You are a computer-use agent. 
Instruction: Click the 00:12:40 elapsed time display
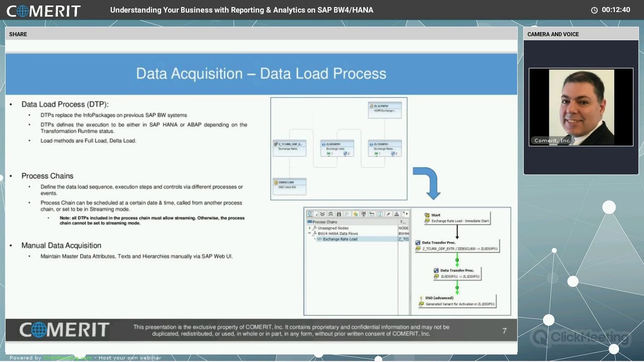616,10
